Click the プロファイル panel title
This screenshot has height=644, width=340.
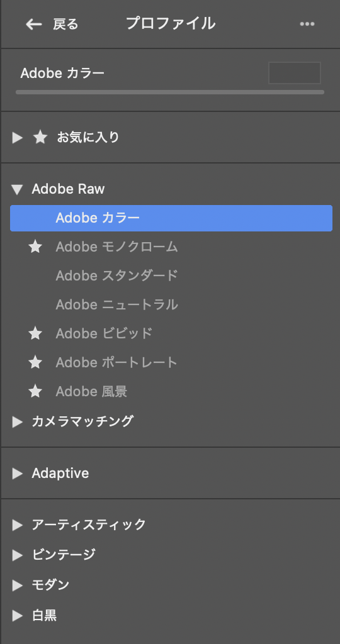tap(170, 23)
